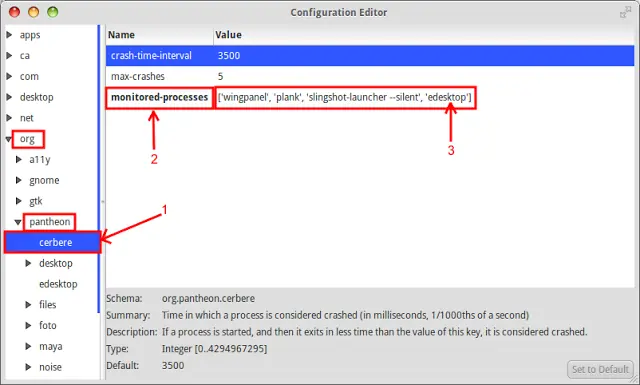Select the pantheon tree item
Image resolution: width=640 pixels, height=385 pixels.
(49, 222)
